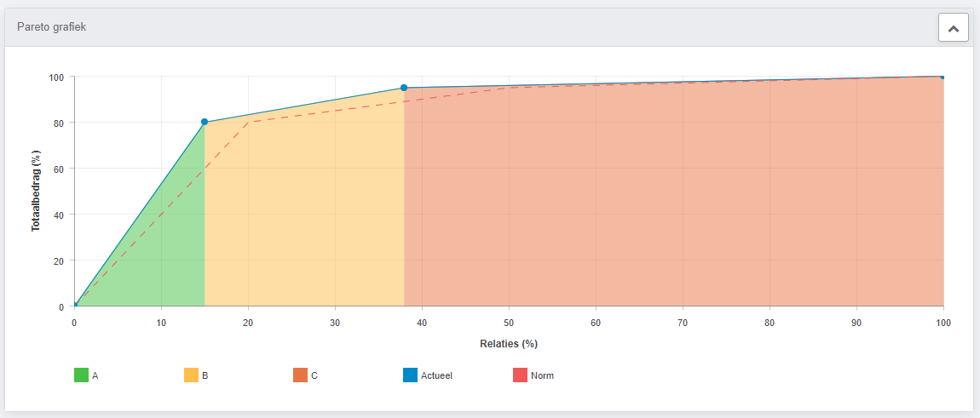Click the 'Relaties (%)' x-axis title

click(509, 344)
